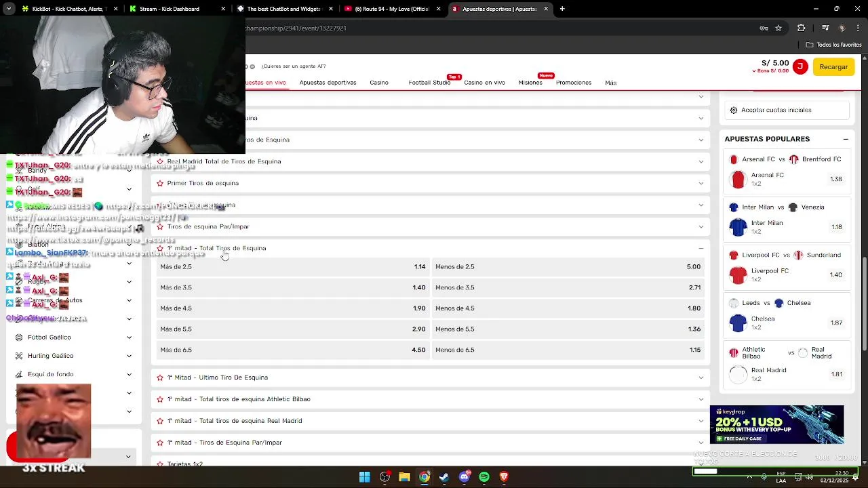Screen dimensions: 868x488
Task: Open Brave browser from the taskbar
Action: tap(504, 476)
